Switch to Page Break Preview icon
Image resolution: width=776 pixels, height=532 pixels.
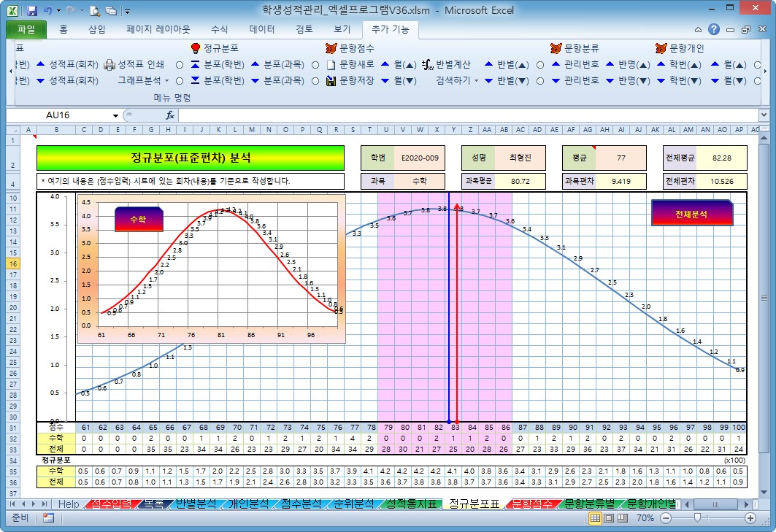tap(622, 518)
